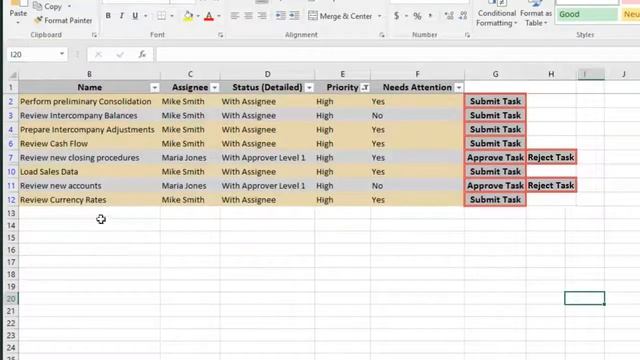Approve Task for Review new accounts
The image size is (640, 360).
point(495,186)
